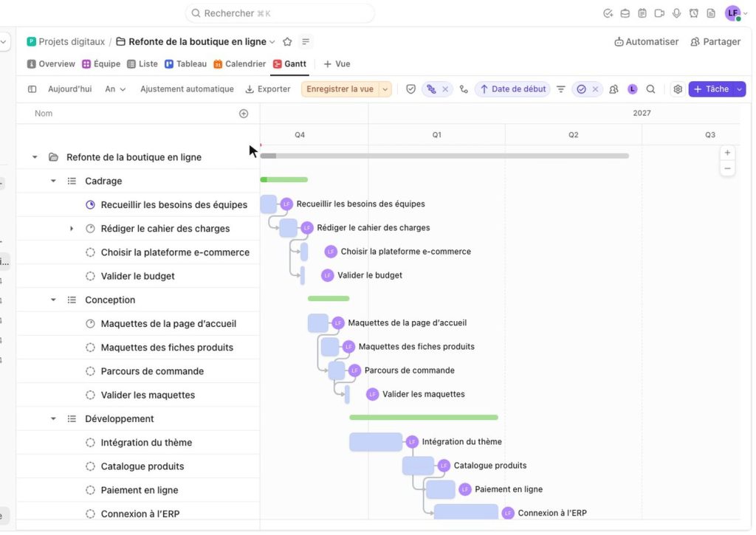Click the Développement green progress bar
Image resolution: width=756 pixels, height=535 pixels.
(424, 418)
